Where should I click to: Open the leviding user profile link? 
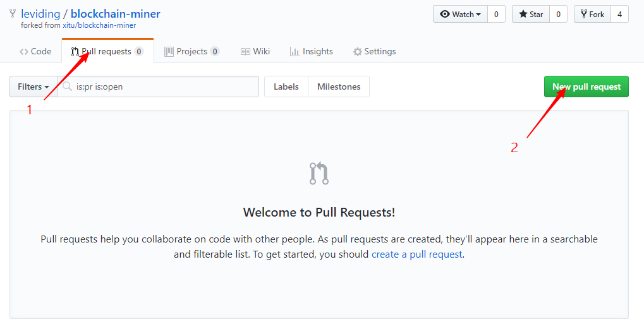click(x=40, y=13)
